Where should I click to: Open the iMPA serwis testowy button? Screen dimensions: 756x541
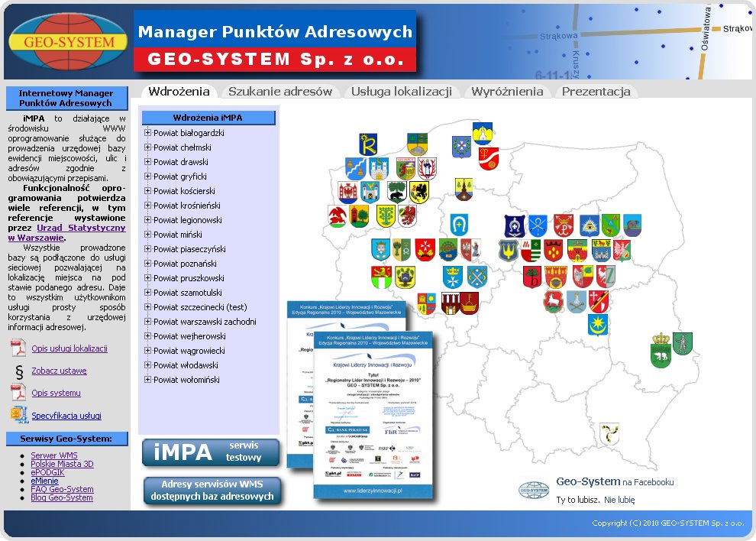pos(211,452)
